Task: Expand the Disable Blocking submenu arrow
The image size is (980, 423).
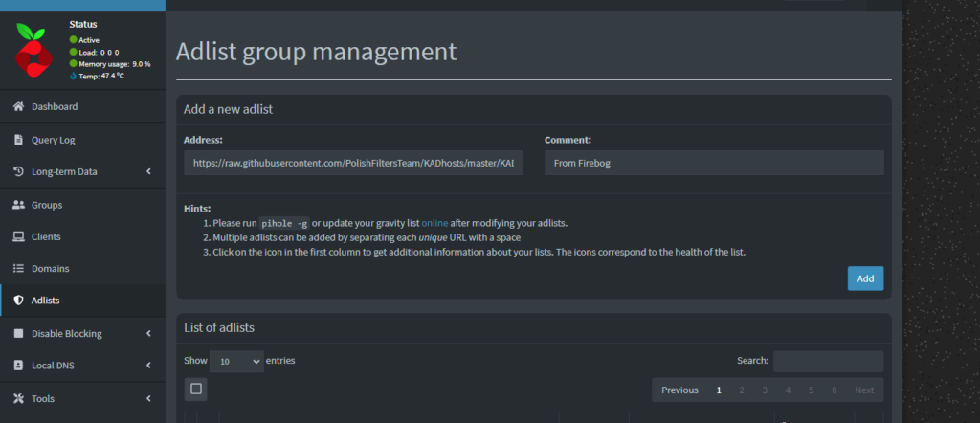Action: click(148, 334)
